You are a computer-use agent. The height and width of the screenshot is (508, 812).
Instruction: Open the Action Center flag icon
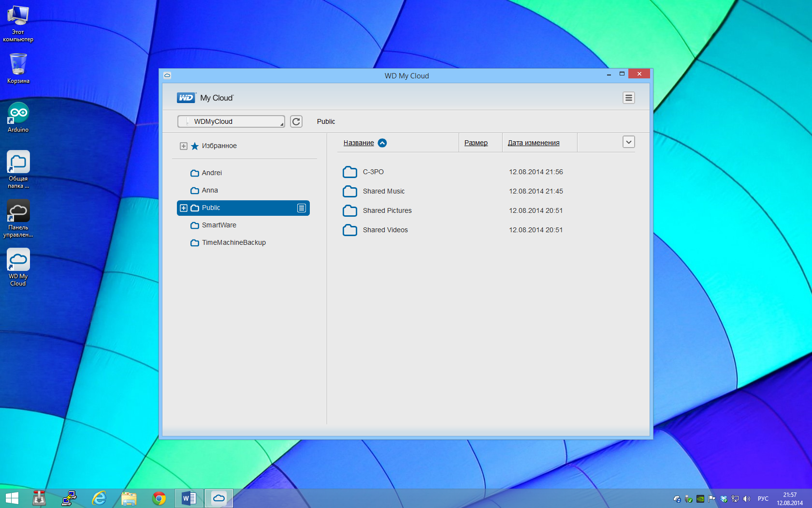click(712, 499)
